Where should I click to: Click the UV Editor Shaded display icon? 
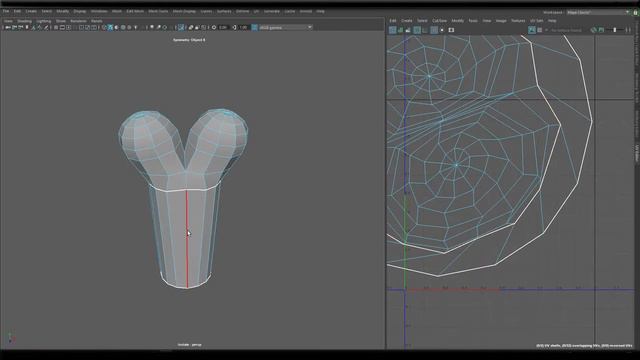click(400, 30)
